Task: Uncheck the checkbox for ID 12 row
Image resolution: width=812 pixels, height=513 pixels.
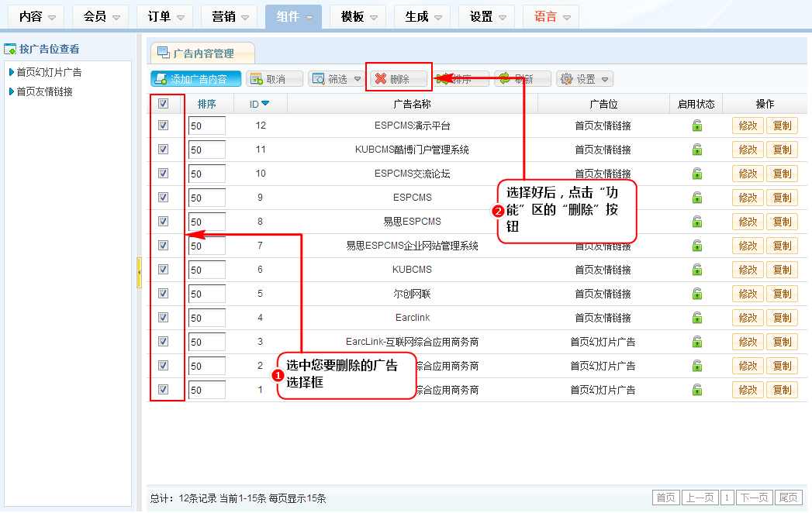Action: coord(164,126)
